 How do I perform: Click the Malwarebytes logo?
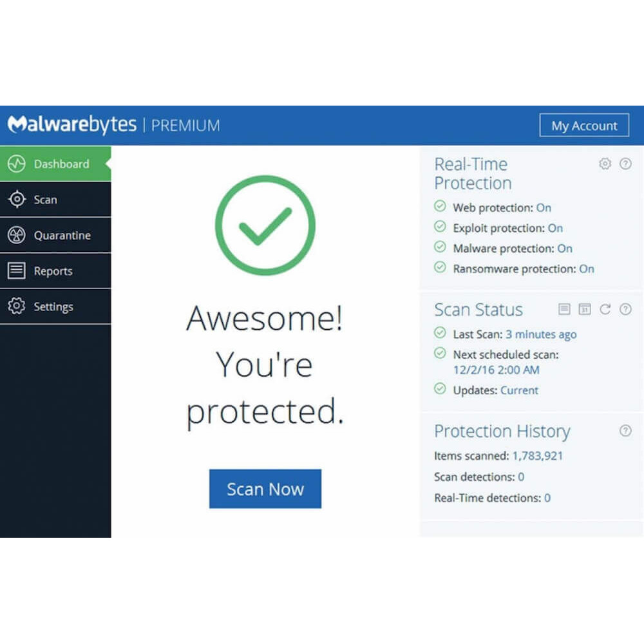(72, 125)
